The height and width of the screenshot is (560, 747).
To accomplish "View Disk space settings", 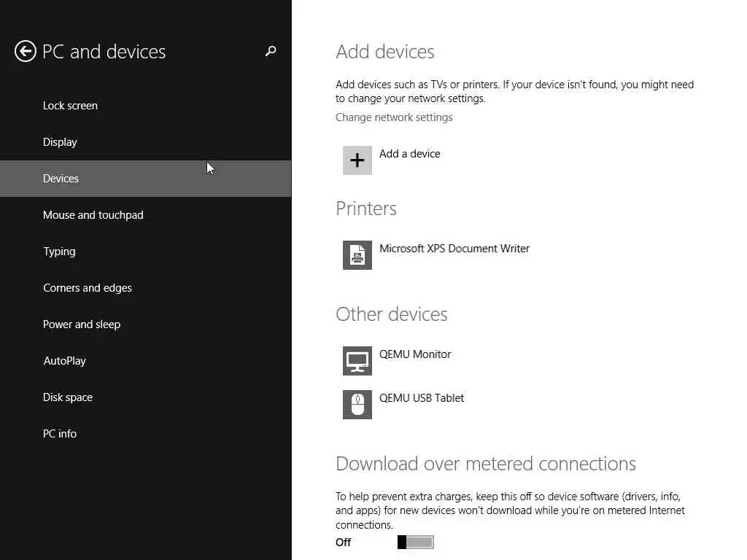I will tap(68, 397).
